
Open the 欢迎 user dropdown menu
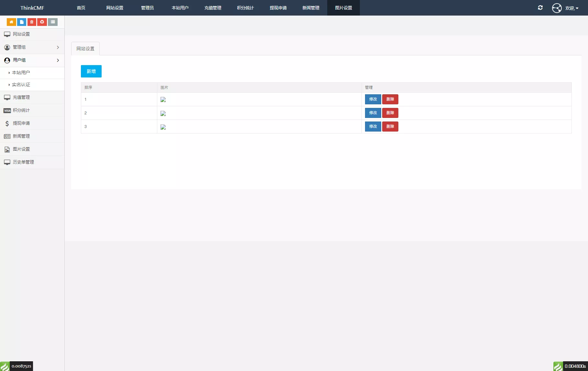pos(572,8)
